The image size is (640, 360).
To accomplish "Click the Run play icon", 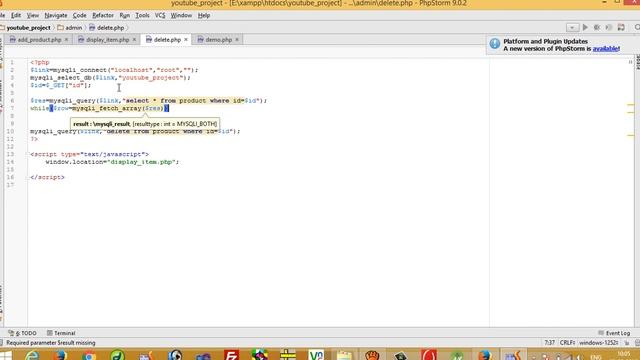I will click(585, 27).
